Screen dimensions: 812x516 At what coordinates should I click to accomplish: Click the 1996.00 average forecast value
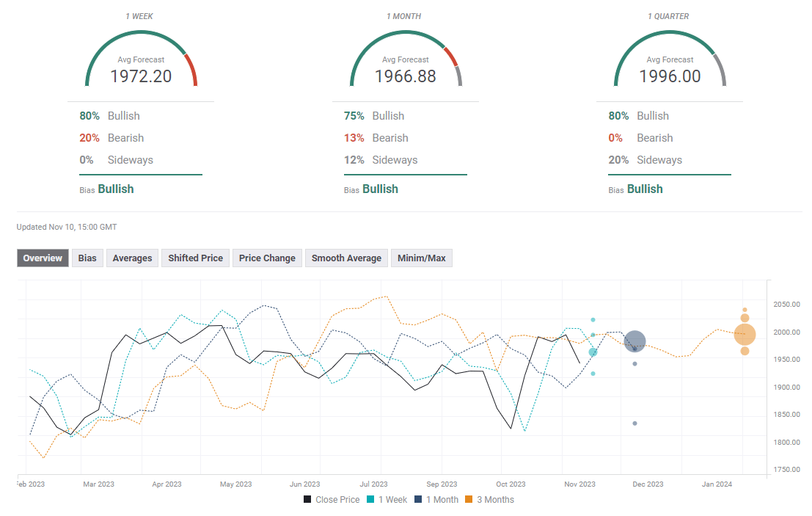click(670, 76)
